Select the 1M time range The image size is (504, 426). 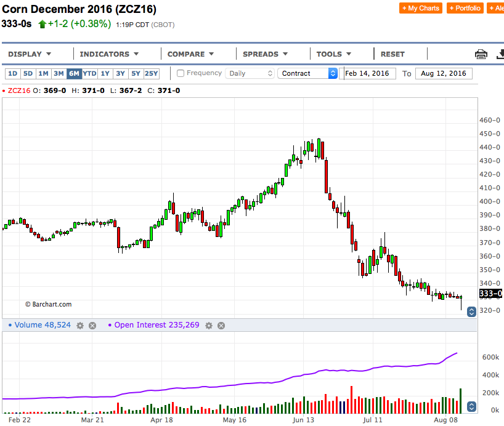pyautogui.click(x=43, y=74)
